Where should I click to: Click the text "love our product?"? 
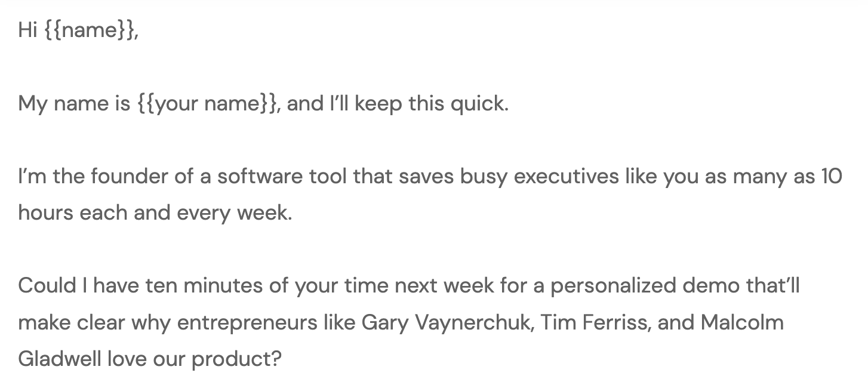[x=194, y=359]
